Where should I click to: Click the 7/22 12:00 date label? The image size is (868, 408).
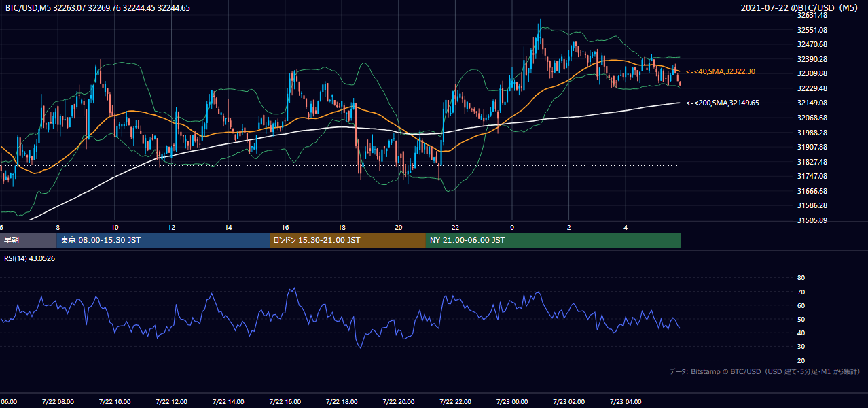click(x=171, y=402)
